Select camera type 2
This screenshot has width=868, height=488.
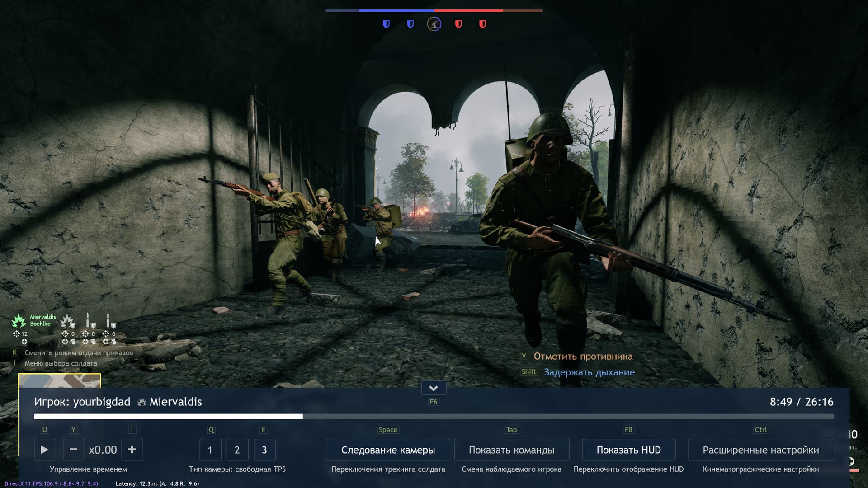(237, 450)
